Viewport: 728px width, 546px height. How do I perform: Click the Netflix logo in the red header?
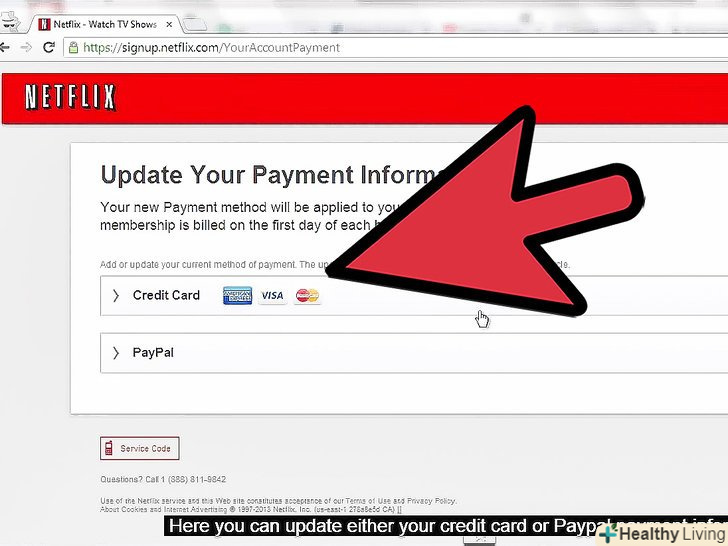[x=70, y=97]
